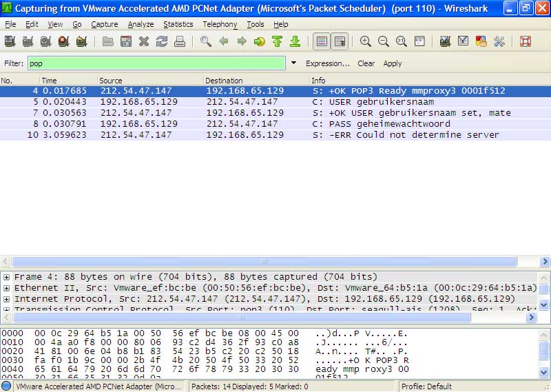The width and height of the screenshot is (551, 392).
Task: Edit display filters toolbar icon
Action: tap(463, 41)
